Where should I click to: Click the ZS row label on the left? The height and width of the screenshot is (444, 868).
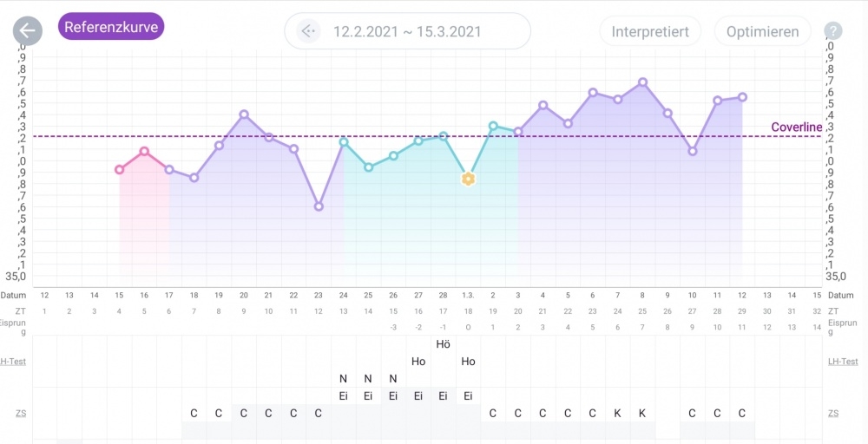(x=20, y=414)
